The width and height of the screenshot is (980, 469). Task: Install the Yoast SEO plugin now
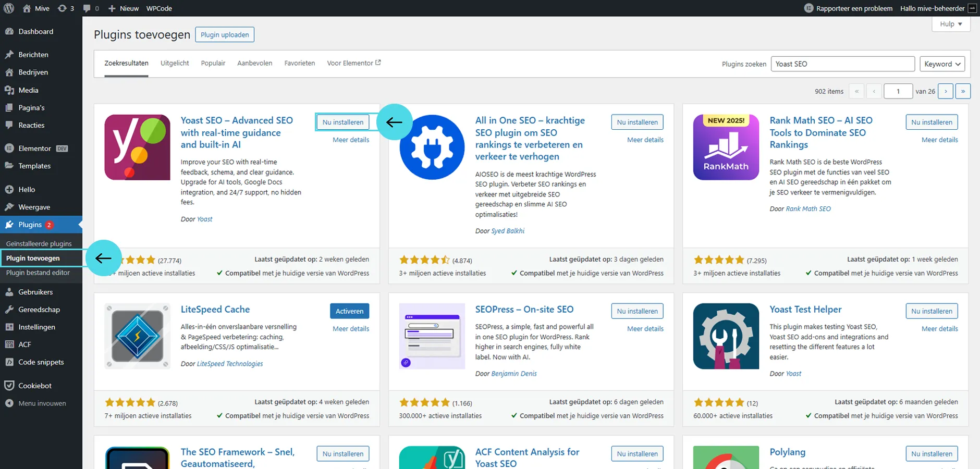click(342, 122)
